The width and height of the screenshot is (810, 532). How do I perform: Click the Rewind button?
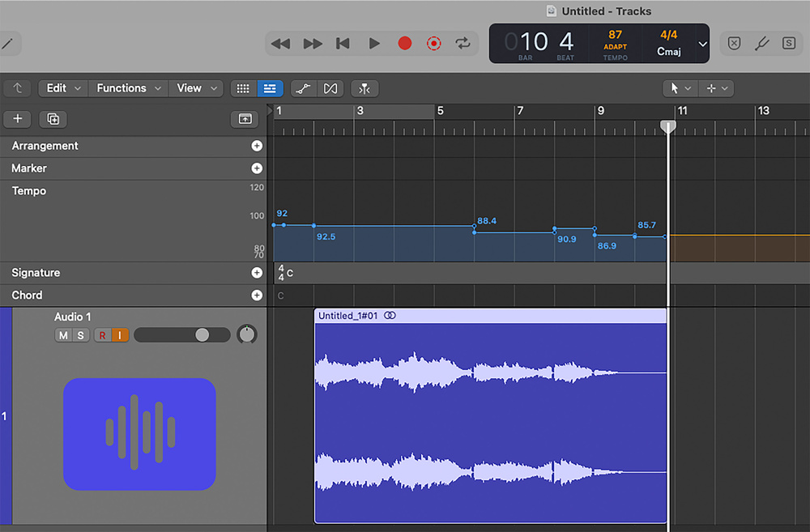coord(281,44)
